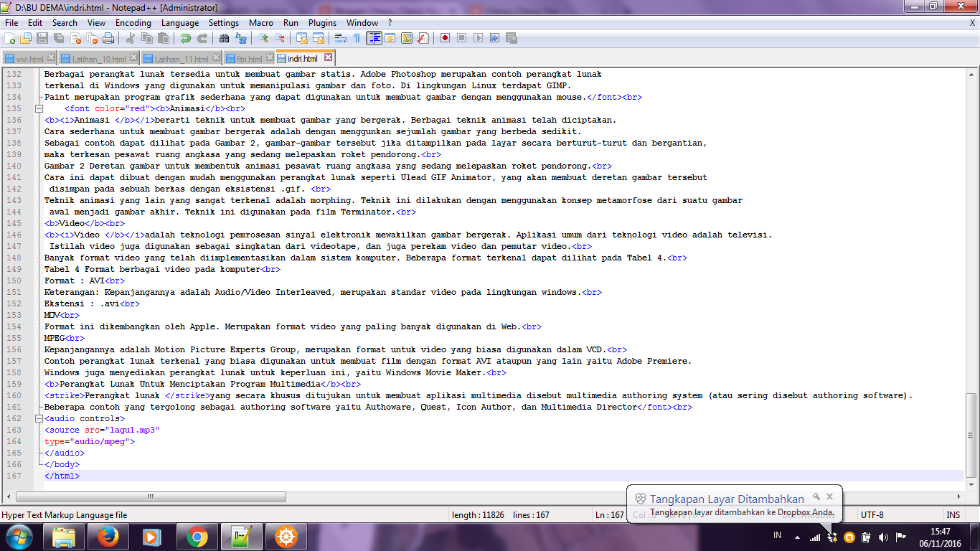Screen dimensions: 980x551
Task: Undo the last edit with the green arrow
Action: (x=186, y=38)
